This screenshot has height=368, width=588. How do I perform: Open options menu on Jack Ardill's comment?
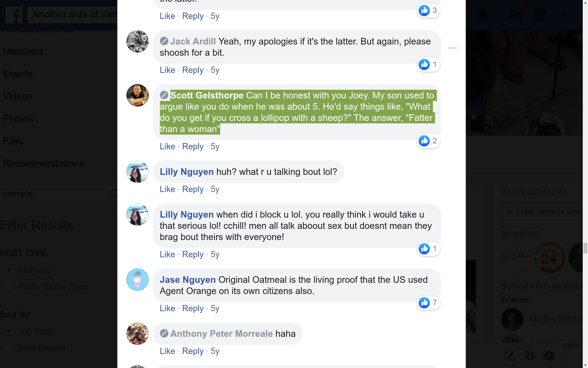coord(452,48)
